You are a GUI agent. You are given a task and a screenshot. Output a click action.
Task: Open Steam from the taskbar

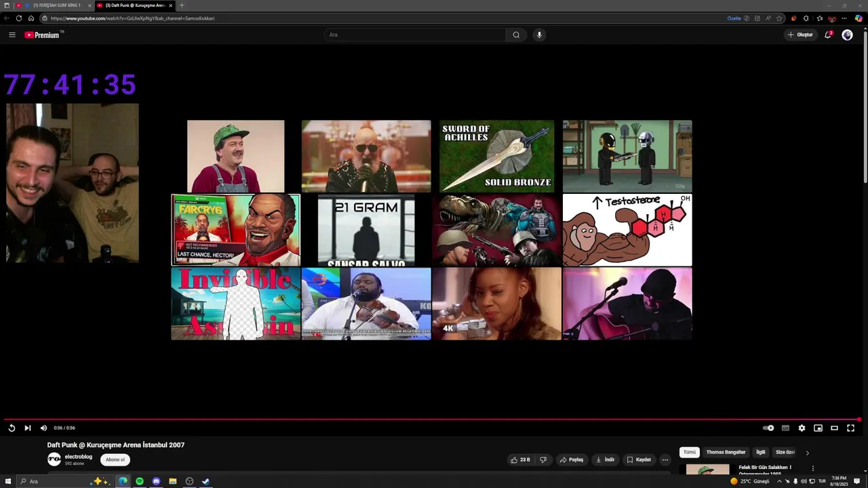click(x=205, y=481)
